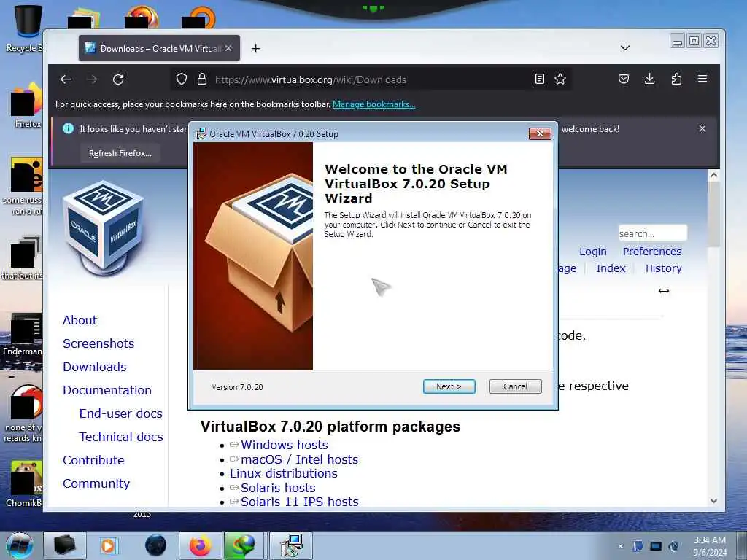Click the page width toggle arrows
Image resolution: width=747 pixels, height=560 pixels.
(x=664, y=291)
